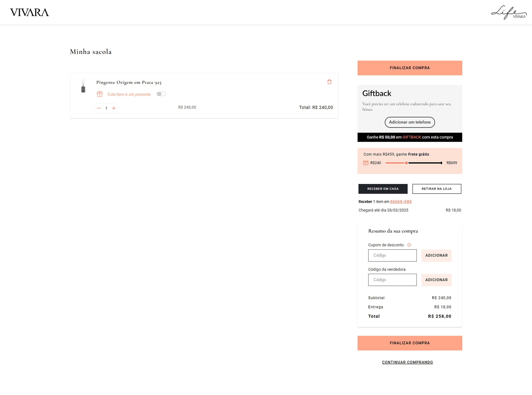Toggle 'Este item é um presente' switch

click(161, 94)
